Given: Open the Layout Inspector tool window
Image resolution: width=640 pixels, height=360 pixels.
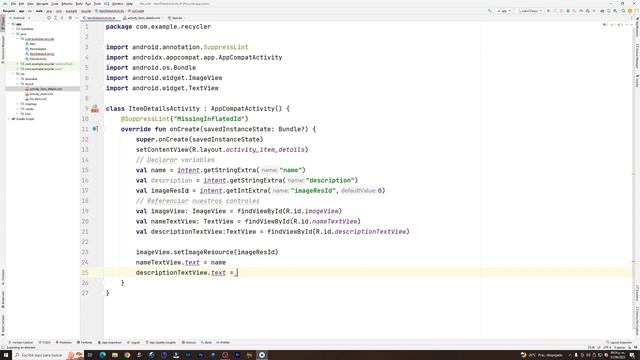Looking at the screenshot, I should click(619, 342).
